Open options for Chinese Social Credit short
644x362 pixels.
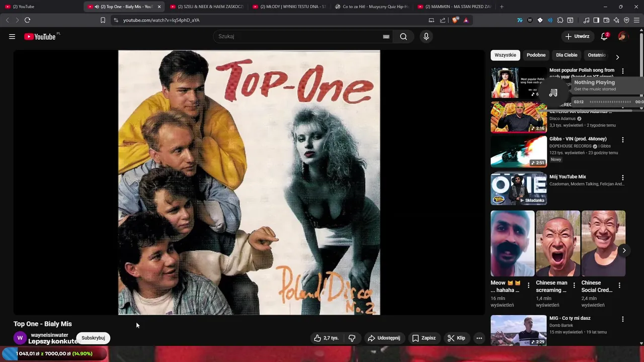point(619,285)
